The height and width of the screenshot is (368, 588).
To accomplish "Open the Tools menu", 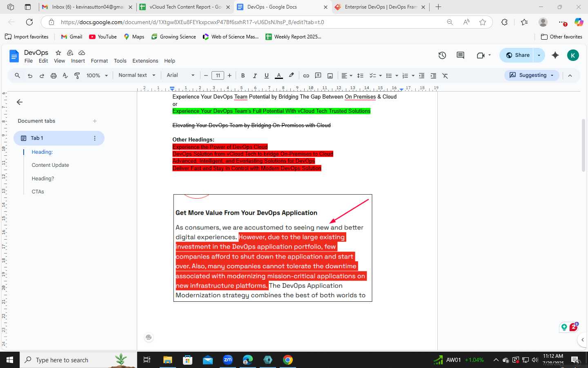I will (x=120, y=61).
